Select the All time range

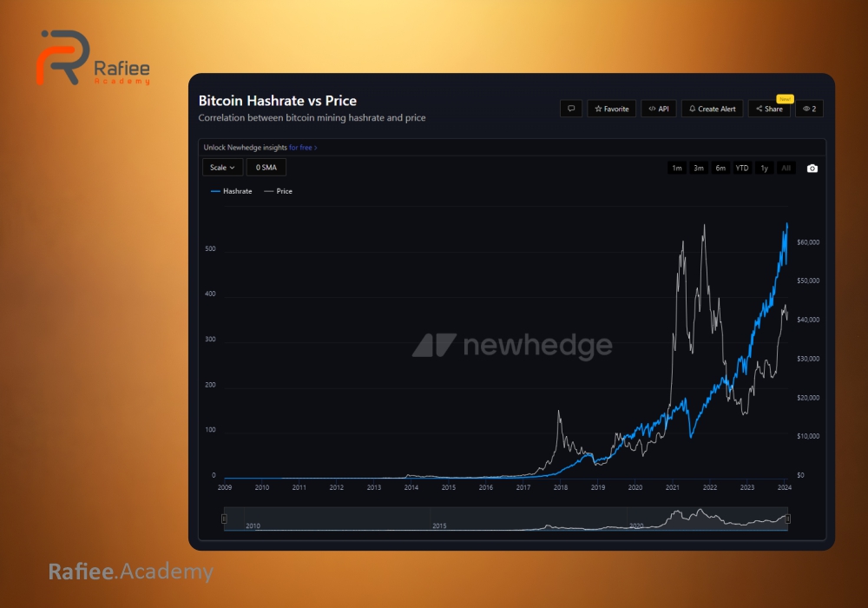pyautogui.click(x=786, y=168)
